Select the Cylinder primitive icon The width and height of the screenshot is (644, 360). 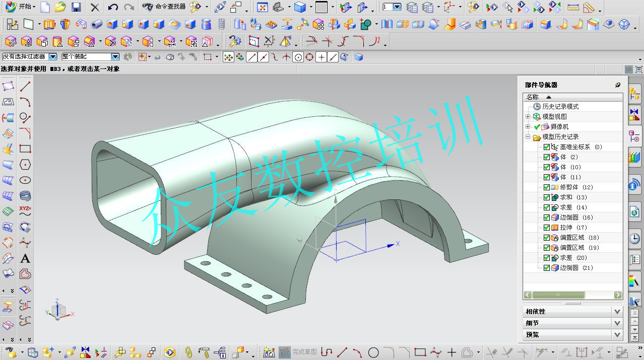click(206, 24)
